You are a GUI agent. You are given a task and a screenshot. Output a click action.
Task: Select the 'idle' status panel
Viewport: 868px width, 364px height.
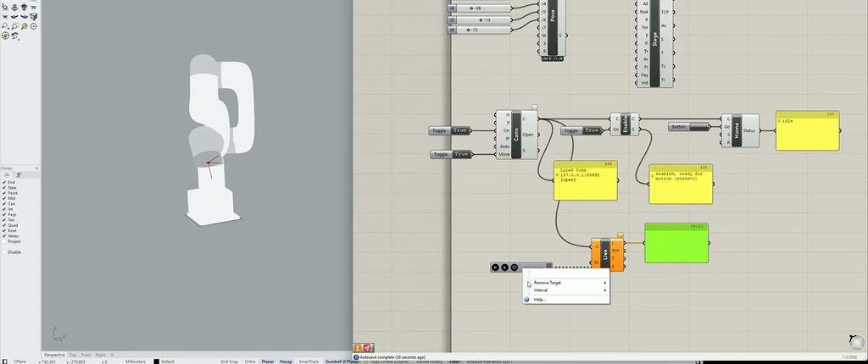[x=808, y=130]
